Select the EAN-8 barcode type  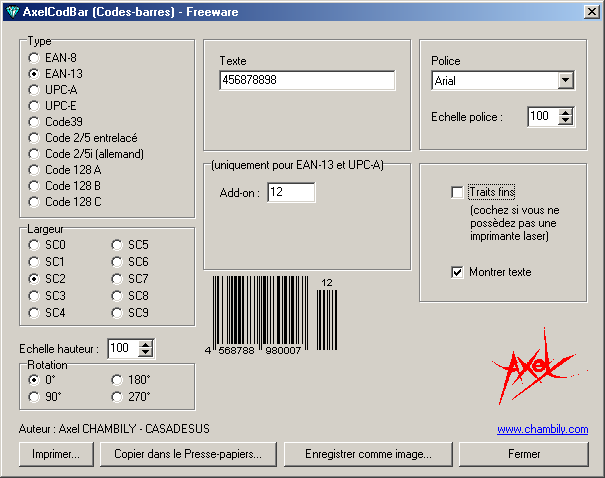34,58
